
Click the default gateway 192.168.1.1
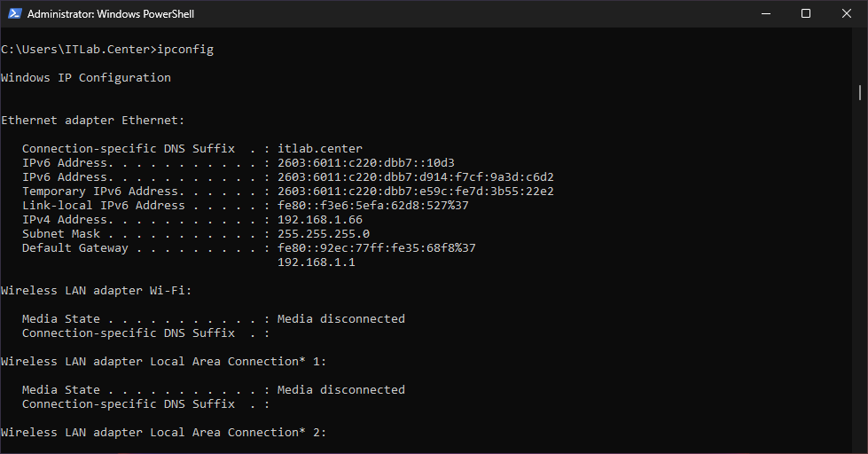(316, 262)
